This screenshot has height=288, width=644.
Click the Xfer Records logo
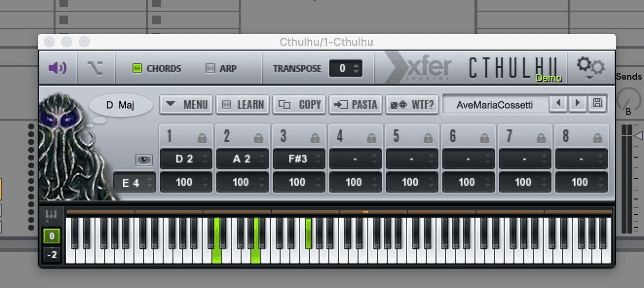coord(418,68)
